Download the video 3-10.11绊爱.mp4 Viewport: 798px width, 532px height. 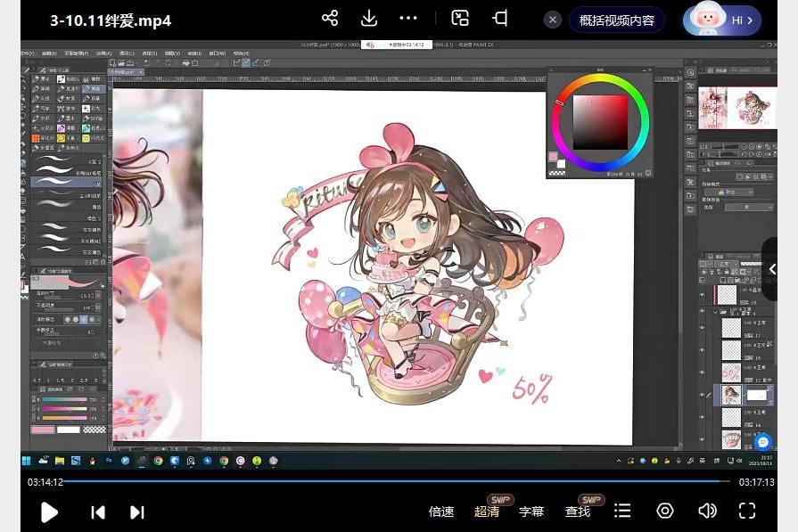coord(368,19)
